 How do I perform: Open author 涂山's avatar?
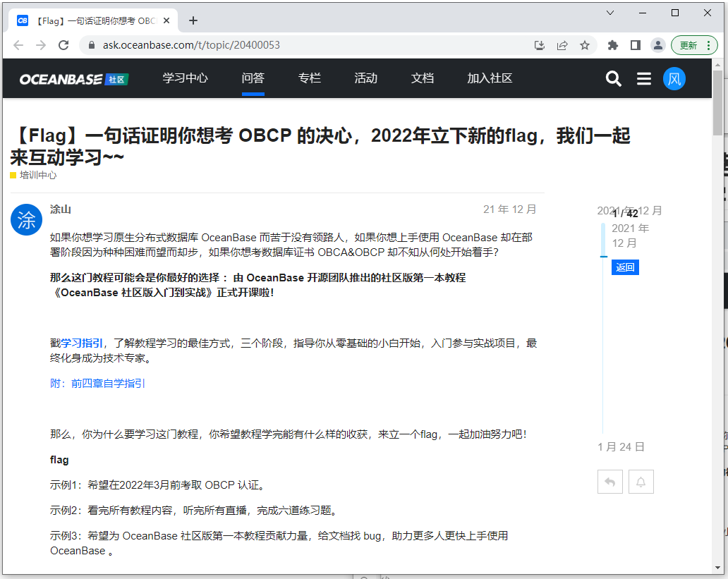27,219
